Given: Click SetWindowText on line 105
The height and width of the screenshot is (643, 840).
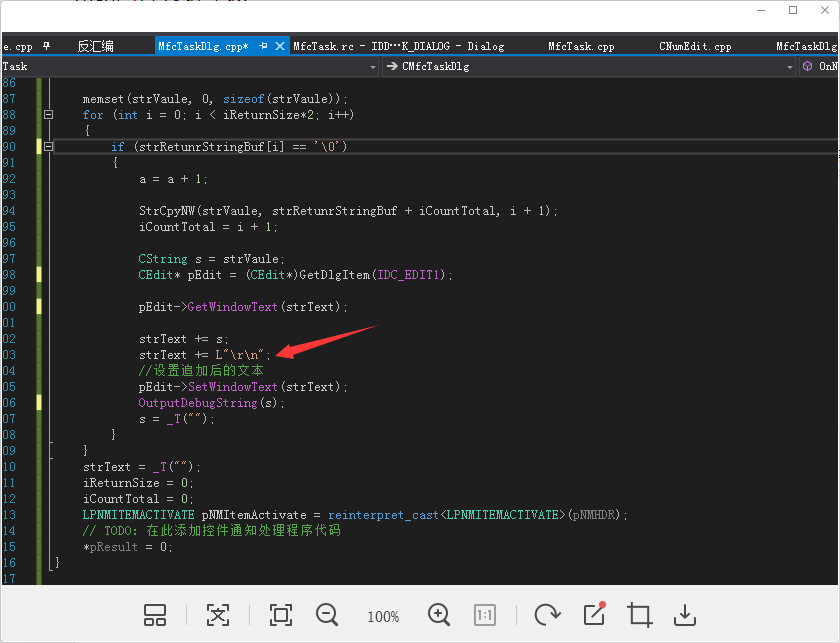Looking at the screenshot, I should pyautogui.click(x=232, y=387).
